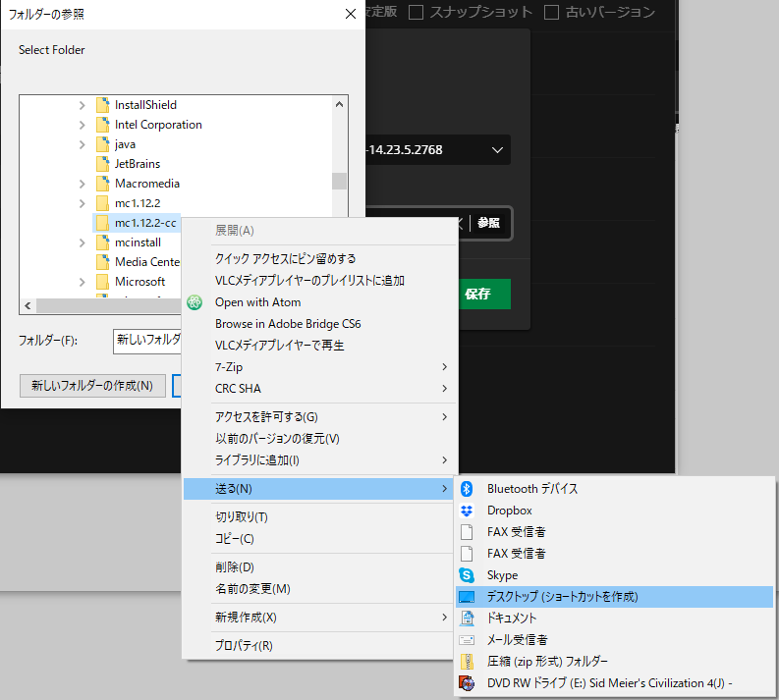Expand the java folder node
The image size is (779, 700).
click(82, 144)
